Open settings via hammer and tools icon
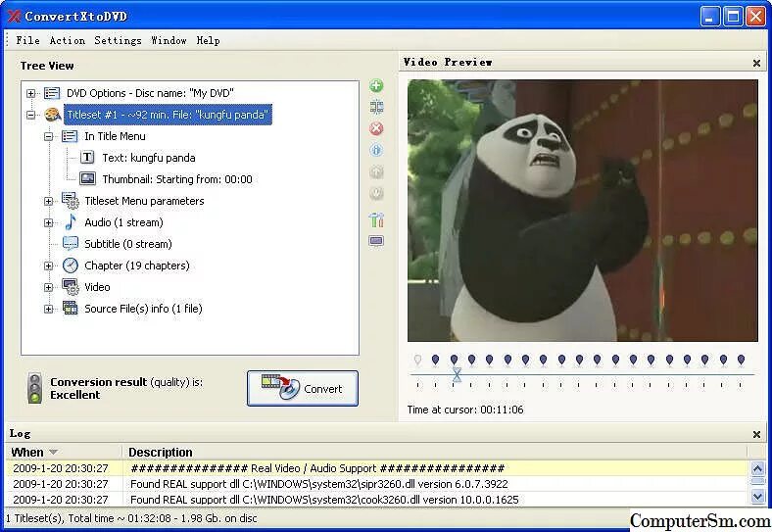This screenshot has height=532, width=772. (x=376, y=219)
